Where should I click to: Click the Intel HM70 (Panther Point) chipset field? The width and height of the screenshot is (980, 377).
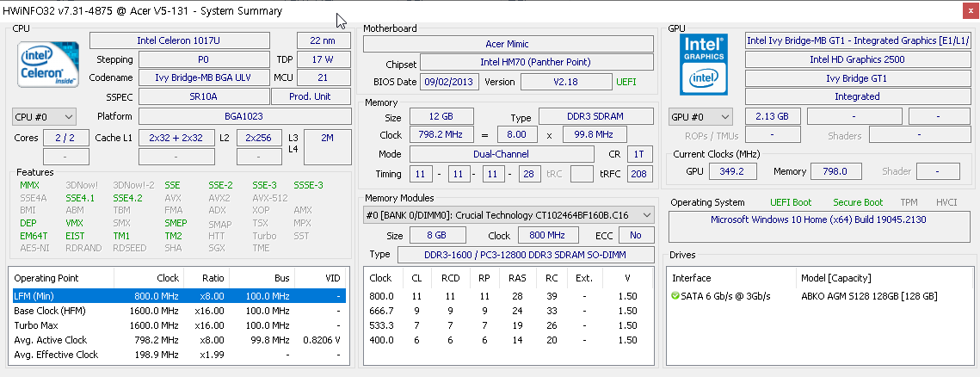[536, 62]
